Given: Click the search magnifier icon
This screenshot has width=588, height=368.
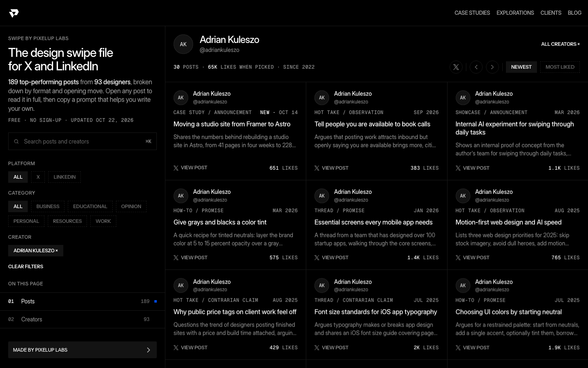Looking at the screenshot, I should 16,141.
